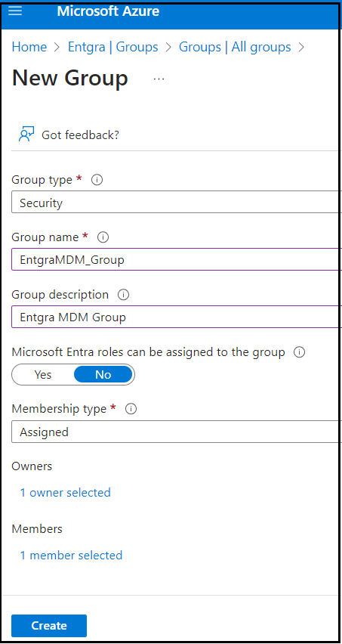Image resolution: width=342 pixels, height=644 pixels.
Task: Click the Group type label
Action: (x=42, y=180)
